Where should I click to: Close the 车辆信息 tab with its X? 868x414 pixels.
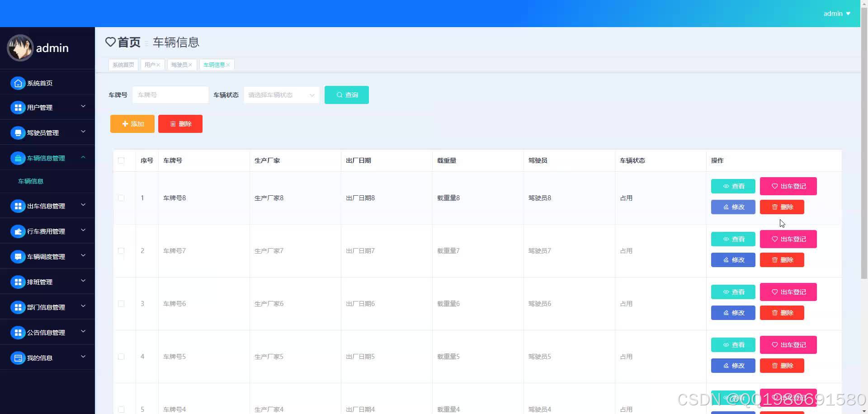228,65
